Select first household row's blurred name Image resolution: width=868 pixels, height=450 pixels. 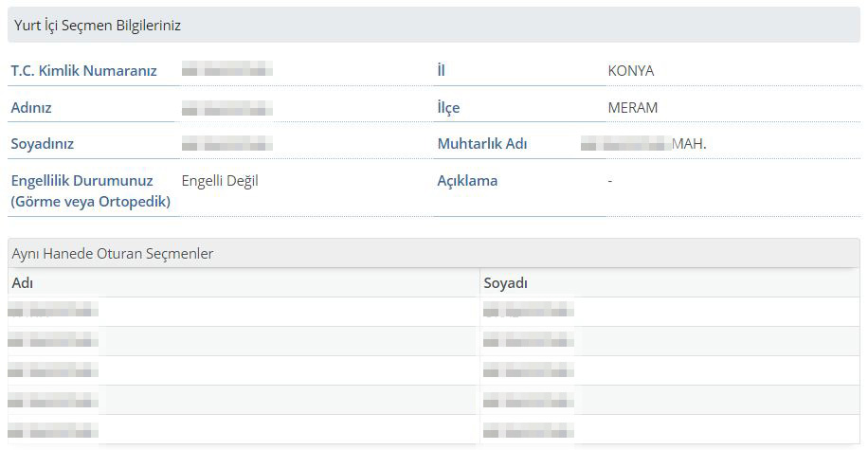click(53, 311)
